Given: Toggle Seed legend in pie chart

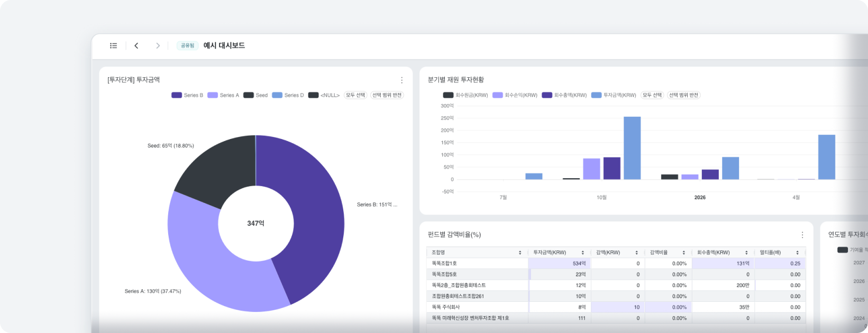Looking at the screenshot, I should [255, 95].
